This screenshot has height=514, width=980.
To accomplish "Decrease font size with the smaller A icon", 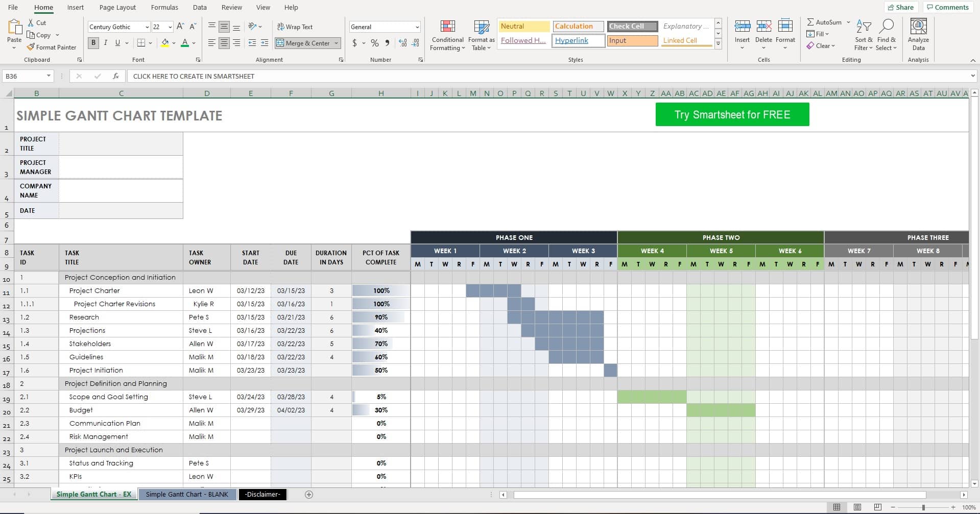I will click(193, 27).
